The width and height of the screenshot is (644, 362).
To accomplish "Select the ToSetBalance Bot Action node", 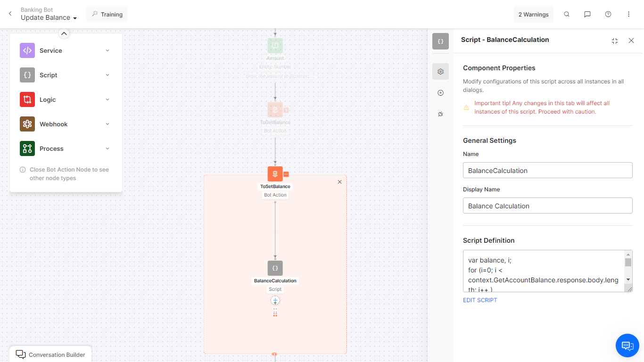I will point(275,173).
